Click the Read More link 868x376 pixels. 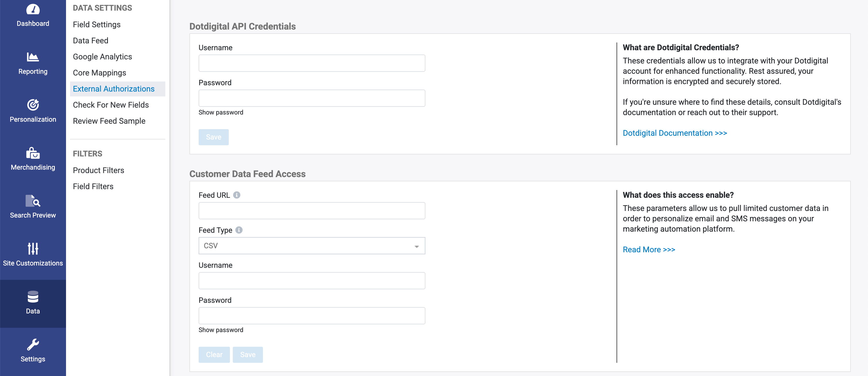tap(649, 250)
